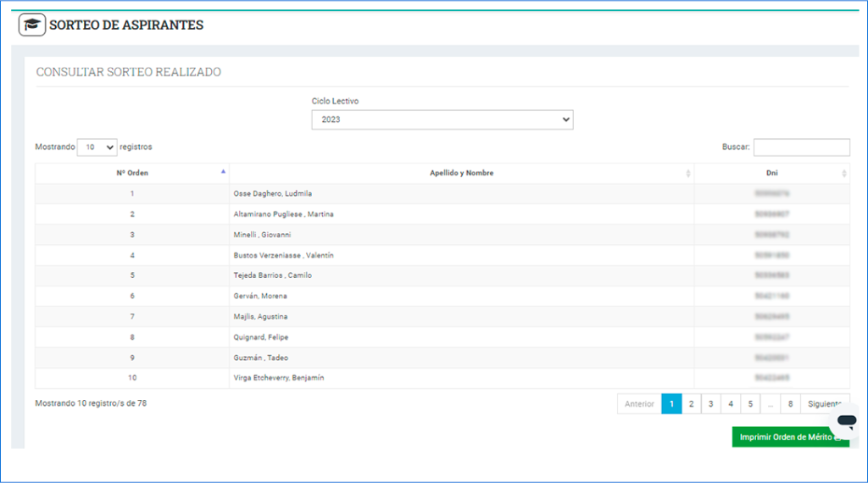Click the Dni column sort icon

pyautogui.click(x=843, y=173)
